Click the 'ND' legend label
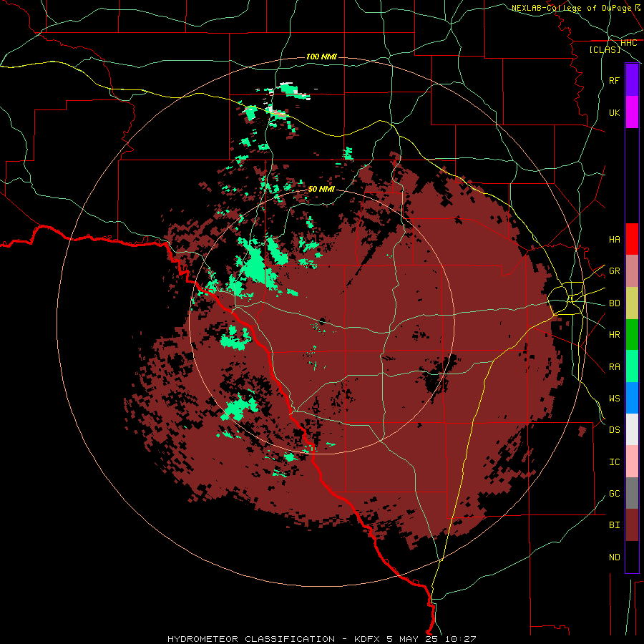Image resolution: width=644 pixels, height=644 pixels. point(614,557)
